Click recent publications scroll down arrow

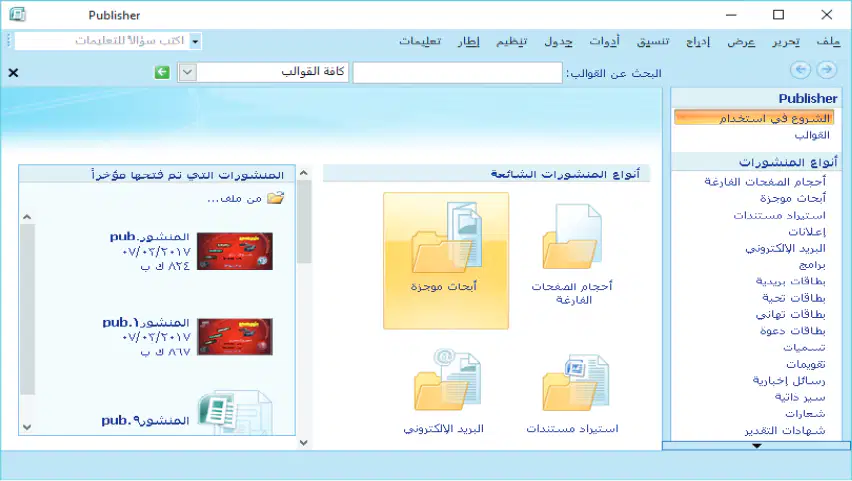[27, 427]
